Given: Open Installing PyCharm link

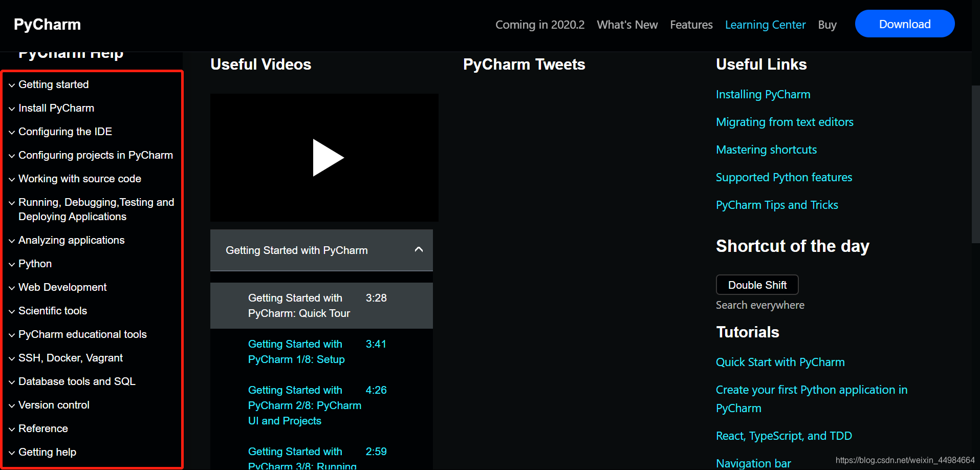Looking at the screenshot, I should click(x=763, y=94).
